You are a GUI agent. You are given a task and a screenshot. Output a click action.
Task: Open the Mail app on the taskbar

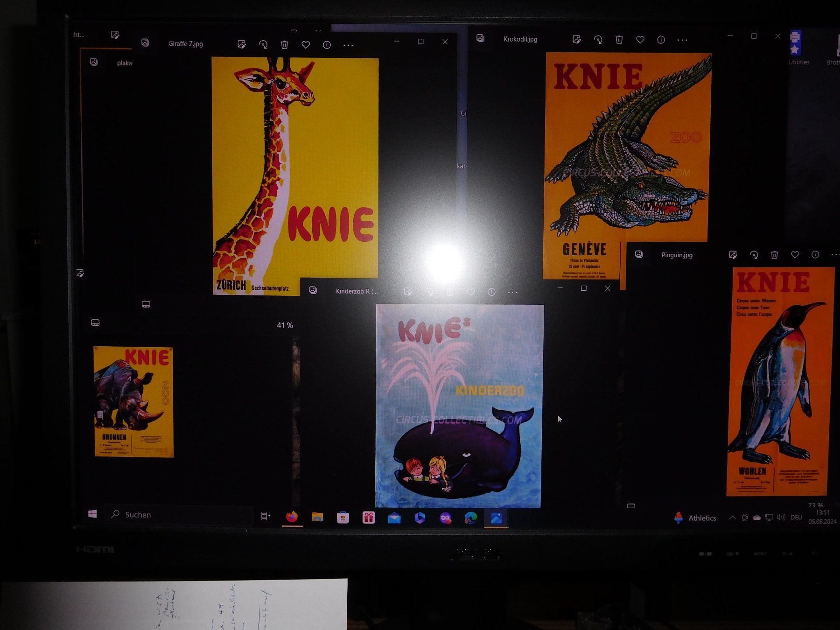coord(394,518)
